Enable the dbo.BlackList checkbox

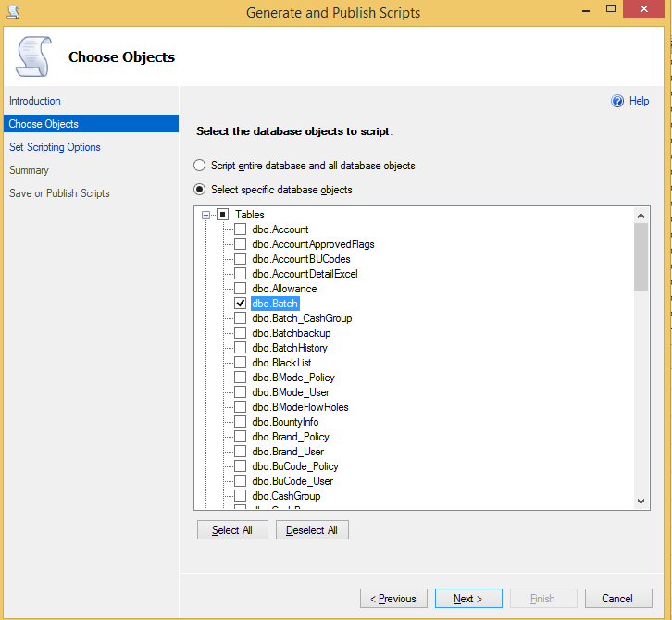coord(240,363)
